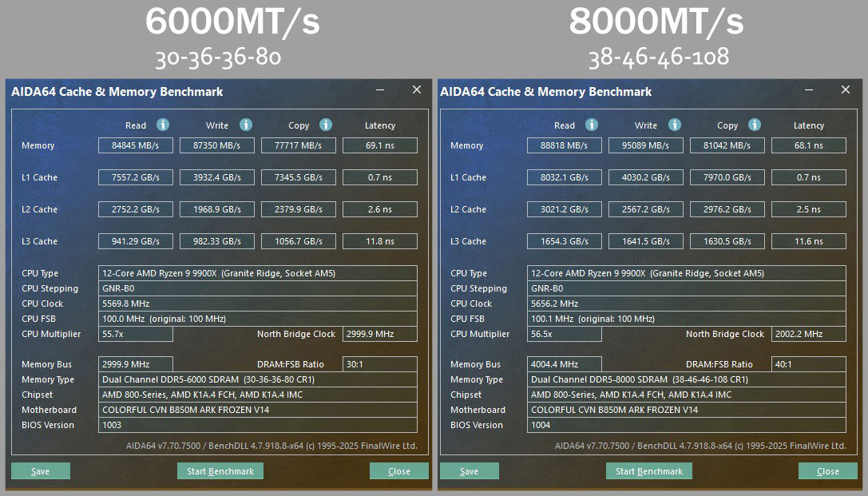Select the Memory Copy value 81042 MB/s
868x496 pixels.
727,145
